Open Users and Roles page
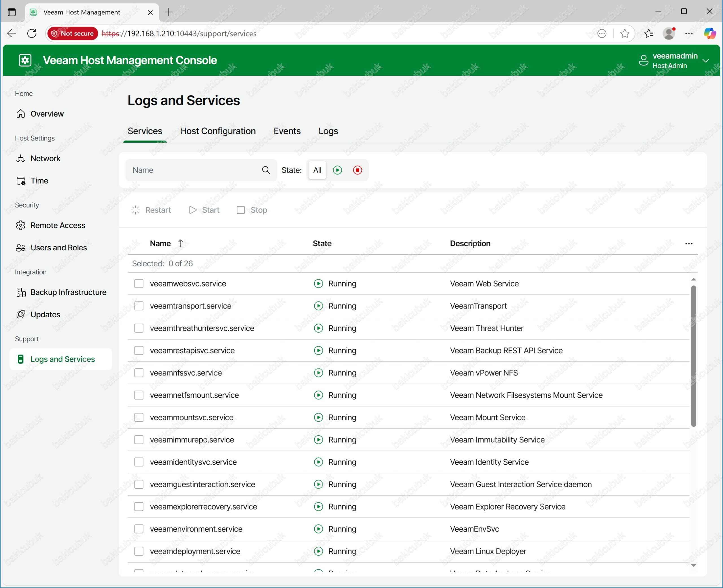Image resolution: width=723 pixels, height=588 pixels. [51, 248]
